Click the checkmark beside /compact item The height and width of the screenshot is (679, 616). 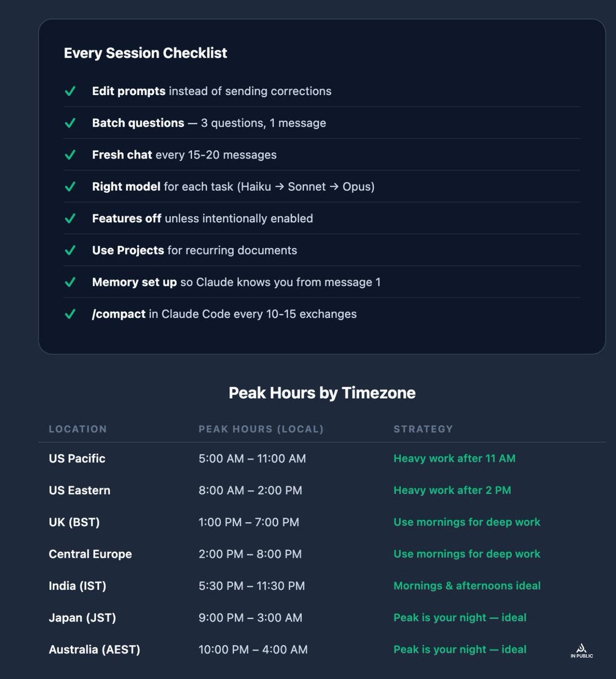click(x=70, y=314)
